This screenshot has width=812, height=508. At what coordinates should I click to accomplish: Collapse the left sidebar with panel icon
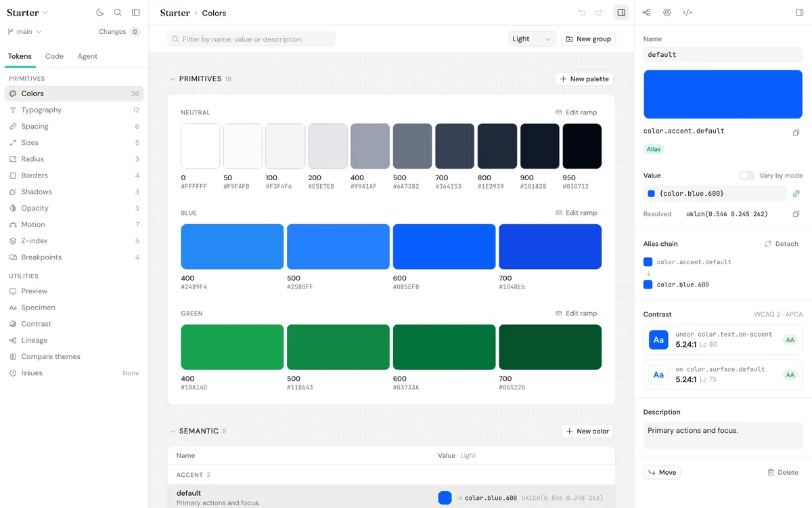click(x=136, y=12)
